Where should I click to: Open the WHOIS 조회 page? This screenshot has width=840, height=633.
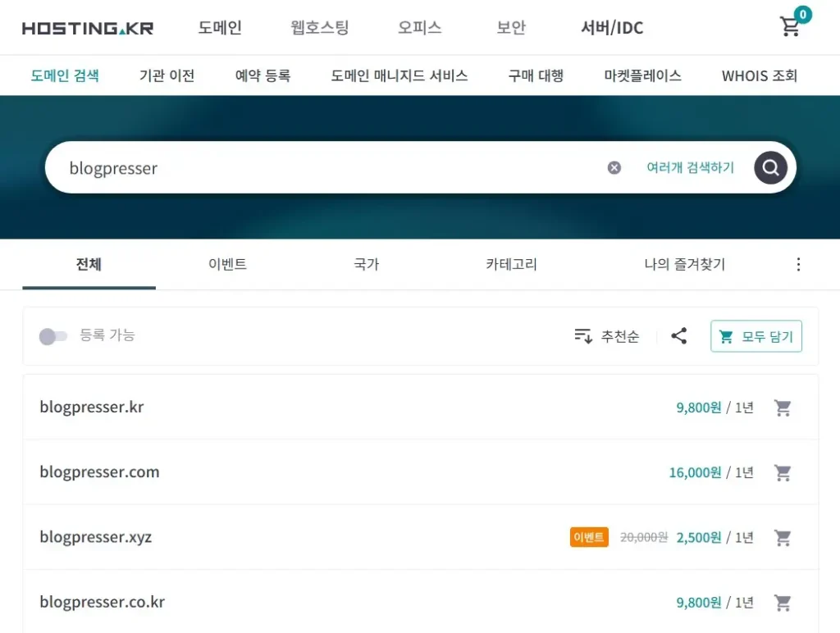point(759,76)
